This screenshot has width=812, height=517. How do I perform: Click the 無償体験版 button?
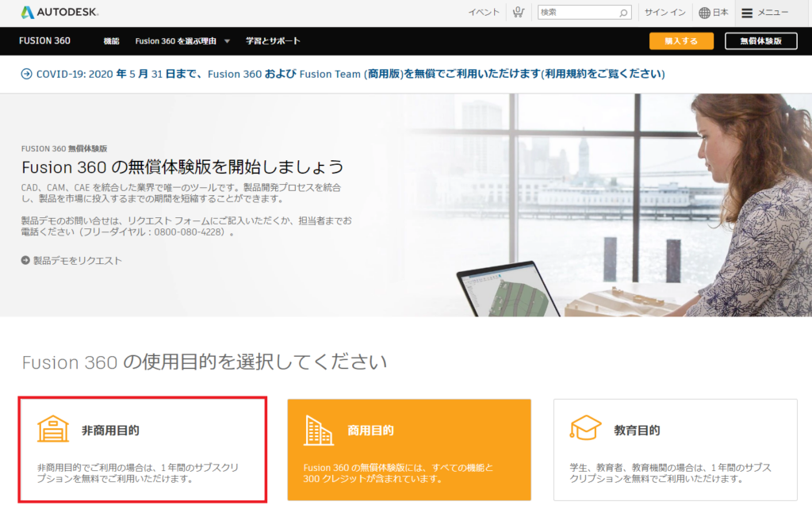(760, 41)
